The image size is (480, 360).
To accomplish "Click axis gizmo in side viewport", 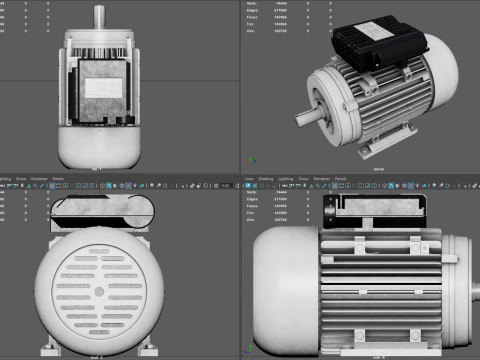I will coord(249,349).
